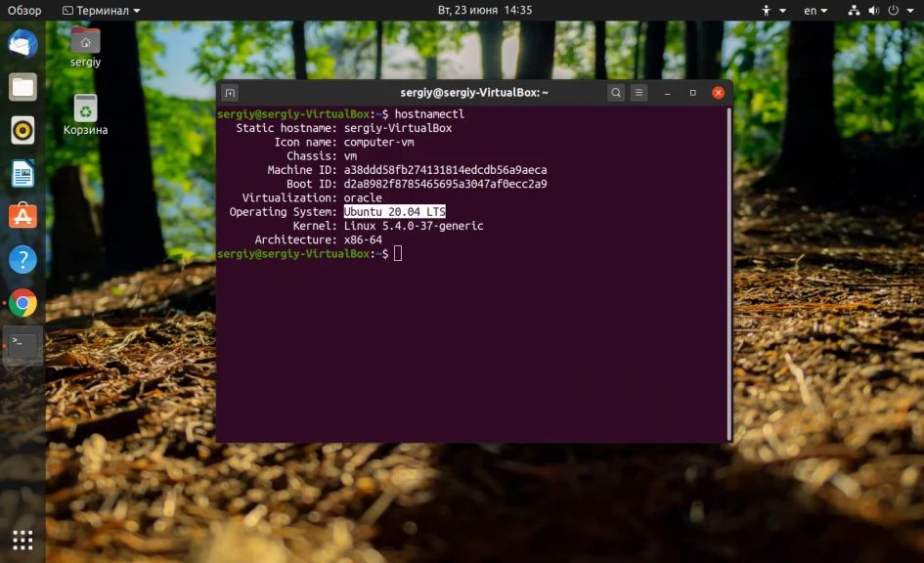Expand the Терминал app menu dropdown
Viewport: 924px width, 563px height.
102,10
